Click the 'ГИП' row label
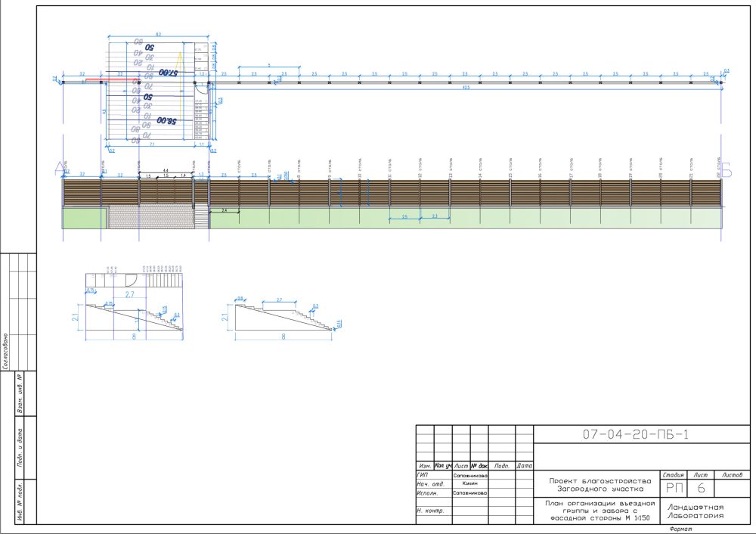756x534 pixels. click(423, 476)
